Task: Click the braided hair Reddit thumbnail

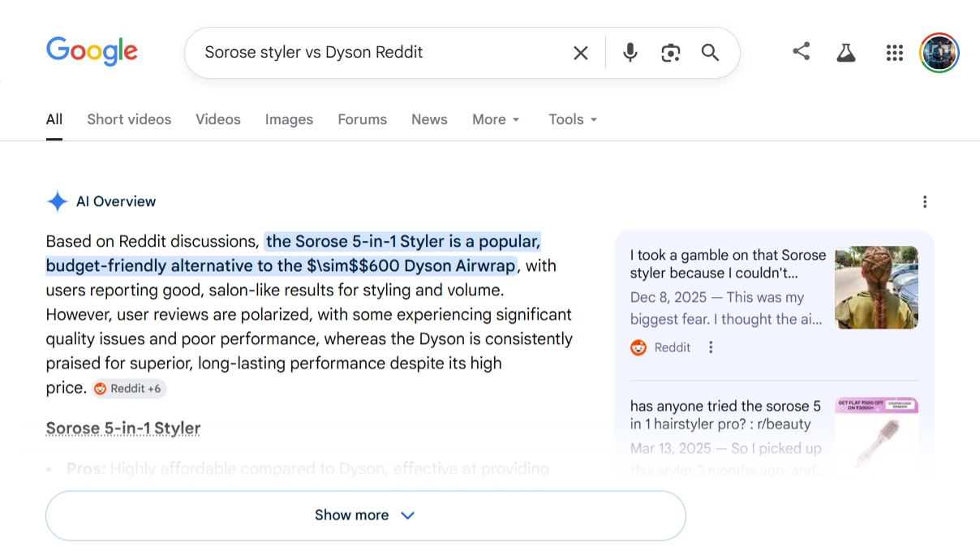Action: [876, 287]
